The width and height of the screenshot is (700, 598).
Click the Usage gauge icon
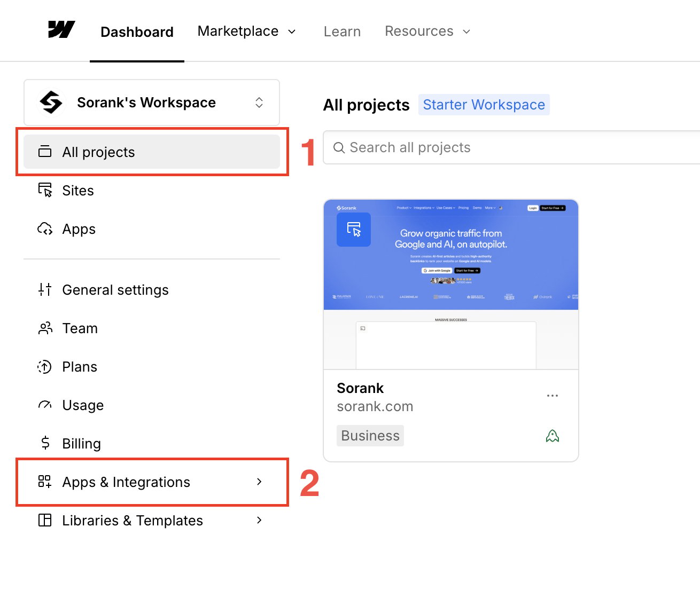(45, 405)
